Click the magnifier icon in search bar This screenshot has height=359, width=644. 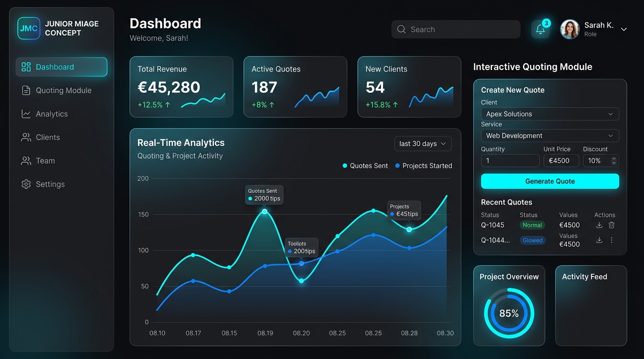point(401,29)
